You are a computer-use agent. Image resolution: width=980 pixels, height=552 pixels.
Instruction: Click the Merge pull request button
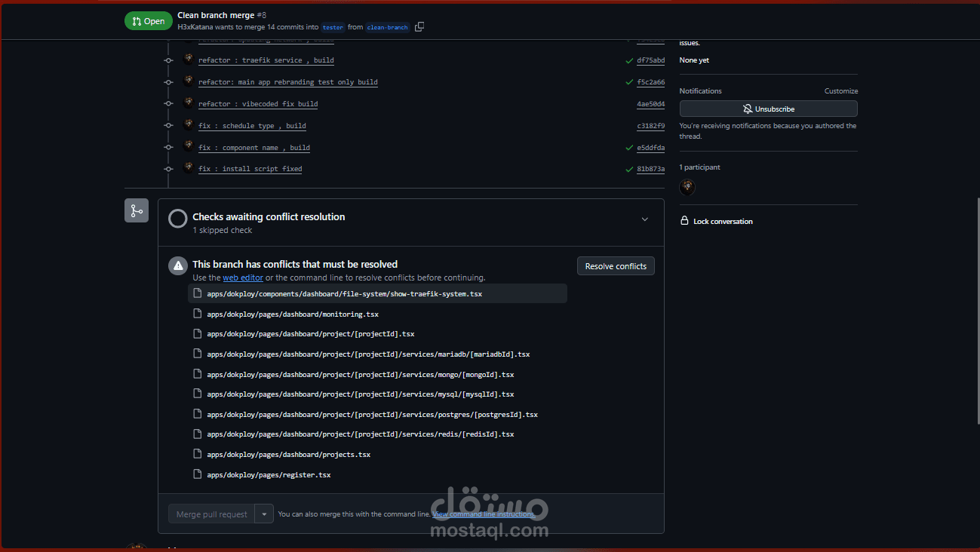pos(211,514)
